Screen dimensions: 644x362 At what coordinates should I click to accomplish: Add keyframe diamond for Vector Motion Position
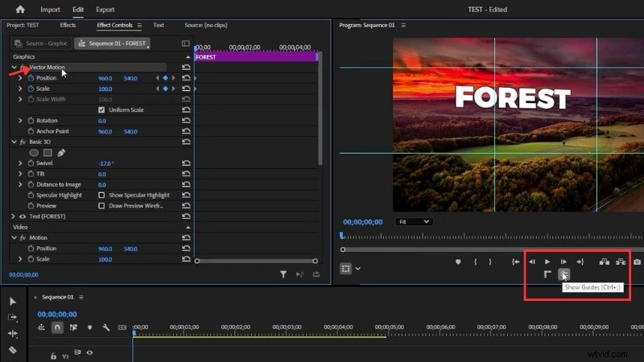coord(165,77)
